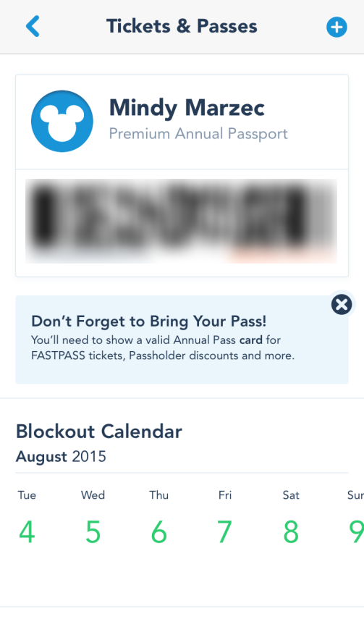The image size is (364, 627).
Task: Tap Don't Forget to Bring Your Pass heading
Action: [x=148, y=321]
